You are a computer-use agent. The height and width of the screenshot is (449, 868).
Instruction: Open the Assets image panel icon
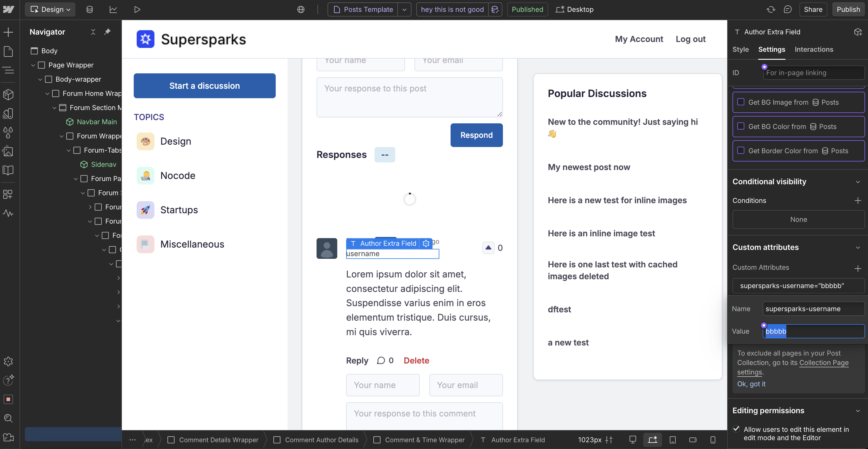pyautogui.click(x=8, y=151)
